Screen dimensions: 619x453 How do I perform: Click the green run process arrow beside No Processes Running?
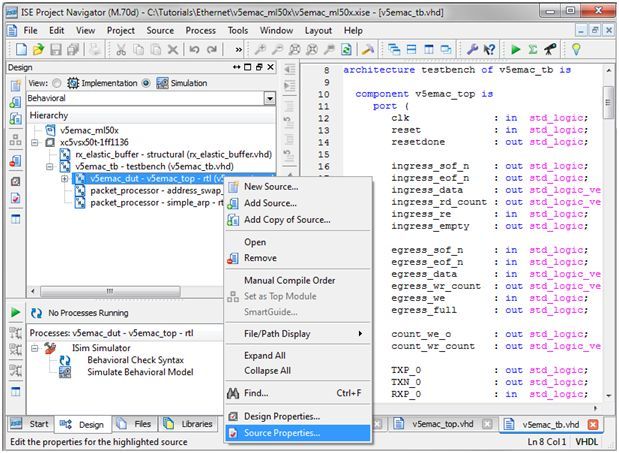(x=15, y=313)
